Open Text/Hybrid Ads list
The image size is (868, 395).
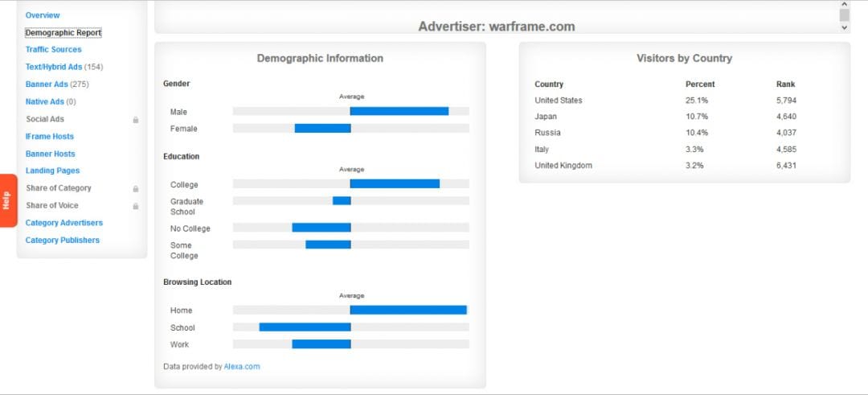54,67
